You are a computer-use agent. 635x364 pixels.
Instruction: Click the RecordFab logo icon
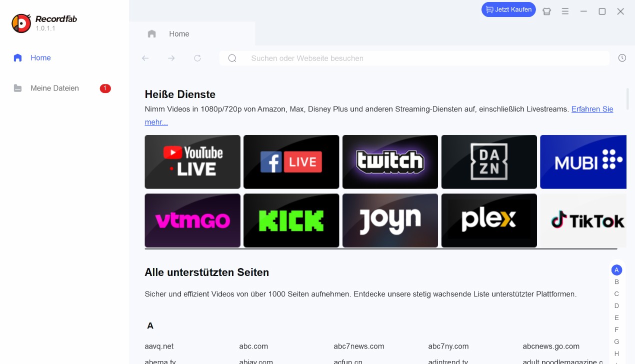pos(21,23)
